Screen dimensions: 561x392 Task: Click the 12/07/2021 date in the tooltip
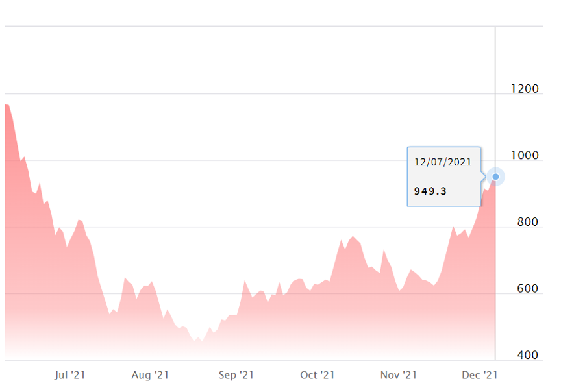pos(443,162)
